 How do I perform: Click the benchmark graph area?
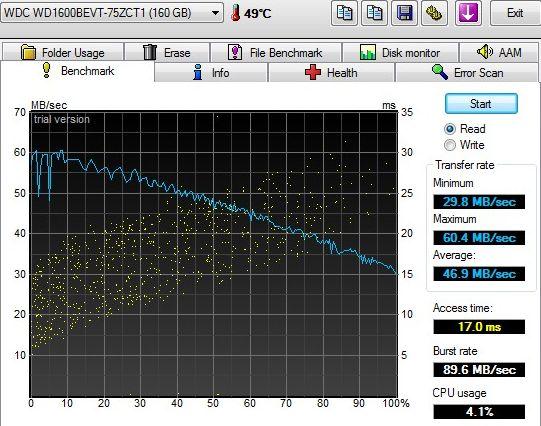tap(214, 254)
